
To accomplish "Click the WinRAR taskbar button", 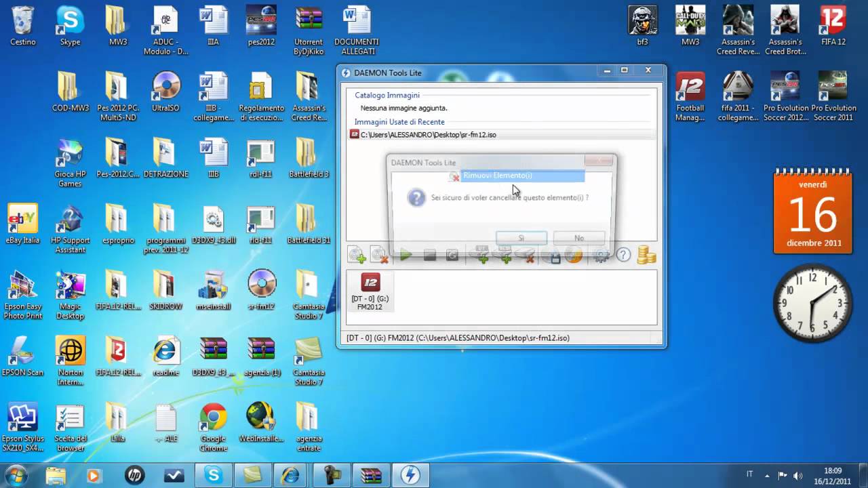I will pos(371,476).
